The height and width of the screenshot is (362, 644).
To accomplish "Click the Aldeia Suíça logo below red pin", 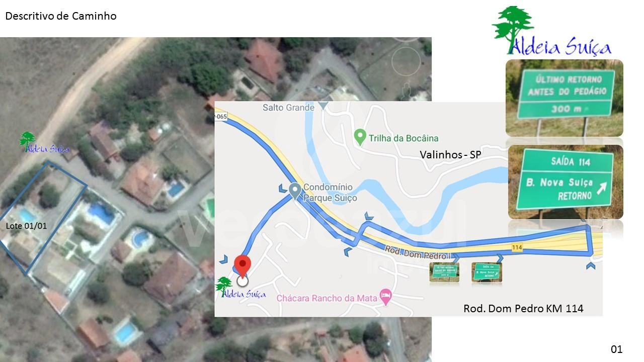I will (240, 288).
